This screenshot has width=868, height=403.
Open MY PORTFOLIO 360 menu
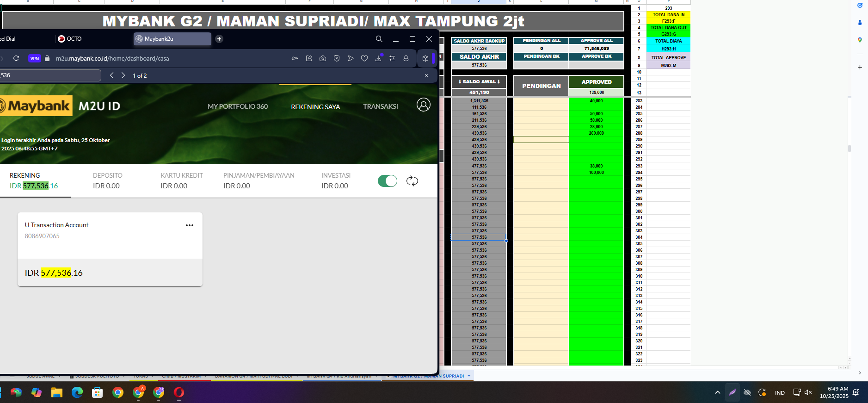pyautogui.click(x=238, y=106)
